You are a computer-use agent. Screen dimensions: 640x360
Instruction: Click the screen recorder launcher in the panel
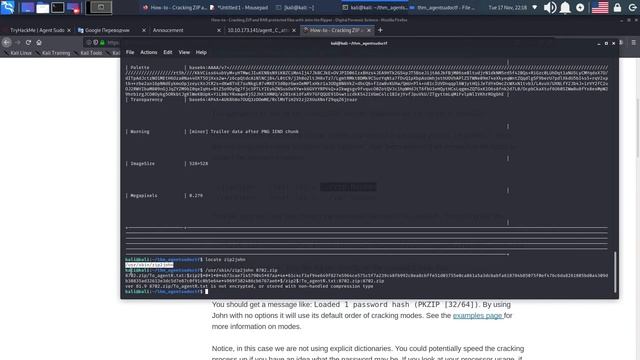coord(73,8)
